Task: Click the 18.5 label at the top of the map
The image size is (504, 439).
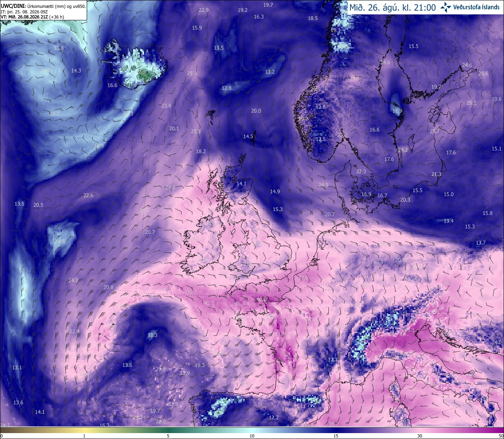Action: pyautogui.click(x=313, y=18)
